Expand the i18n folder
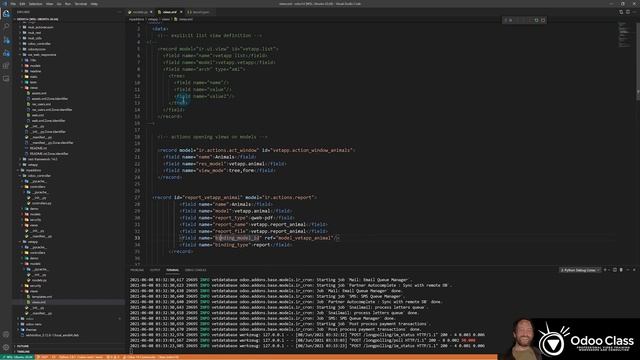Viewport: 640px width, 360px height. click(33, 60)
